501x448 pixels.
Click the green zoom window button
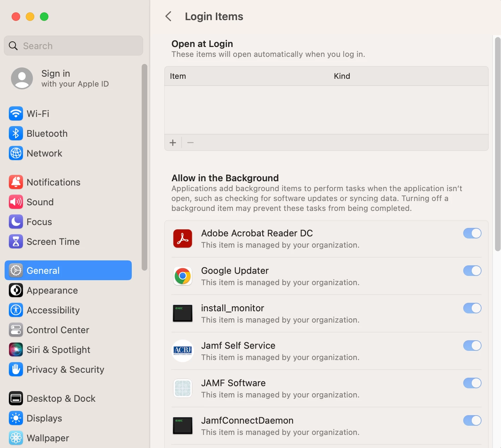click(x=44, y=17)
